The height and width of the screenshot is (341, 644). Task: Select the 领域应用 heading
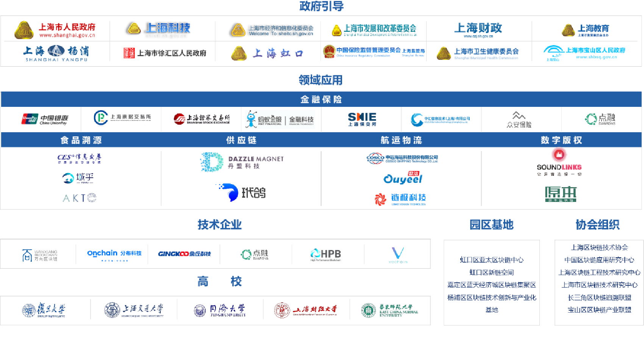321,80
